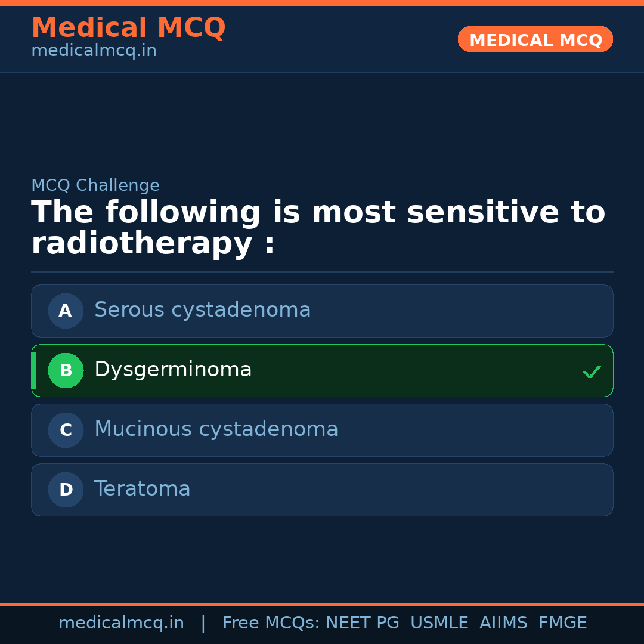Image resolution: width=644 pixels, height=644 pixels.
Task: Click the MCQ Challenge label
Action: pyautogui.click(x=95, y=185)
